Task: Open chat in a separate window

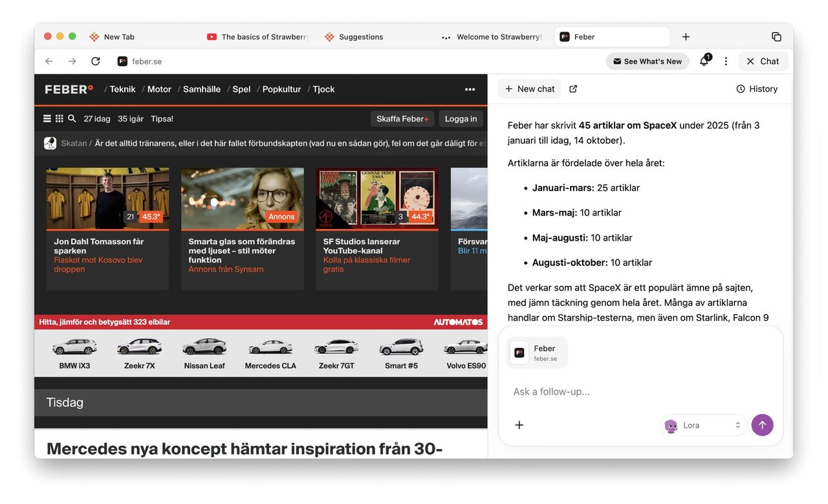Action: click(573, 89)
